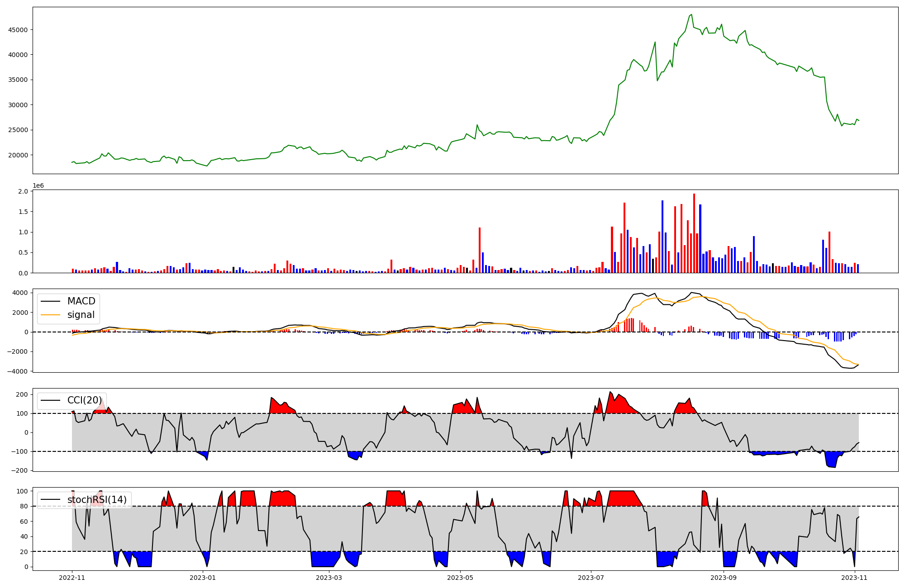Click the 2023-07 x-axis date label

pos(591,578)
